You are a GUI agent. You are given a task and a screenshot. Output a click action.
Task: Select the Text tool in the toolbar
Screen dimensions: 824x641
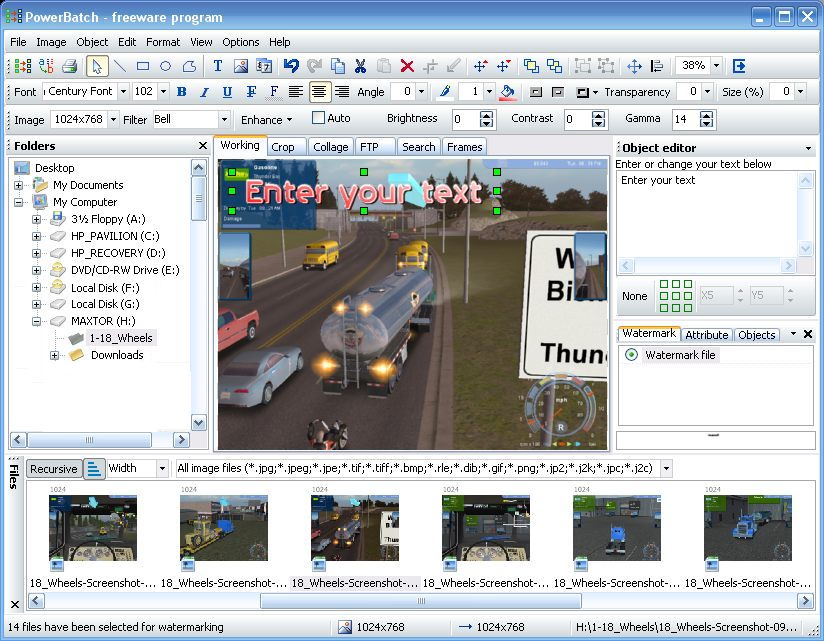point(217,66)
